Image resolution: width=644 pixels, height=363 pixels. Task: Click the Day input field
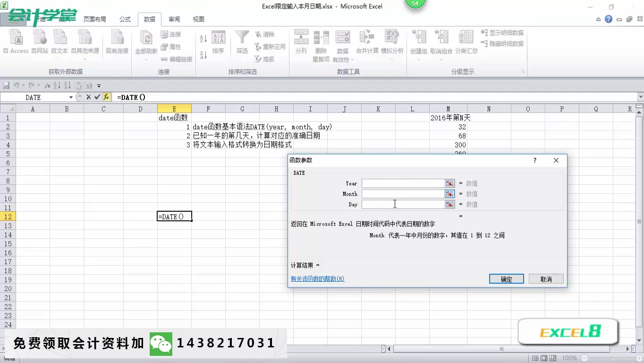pyautogui.click(x=403, y=204)
